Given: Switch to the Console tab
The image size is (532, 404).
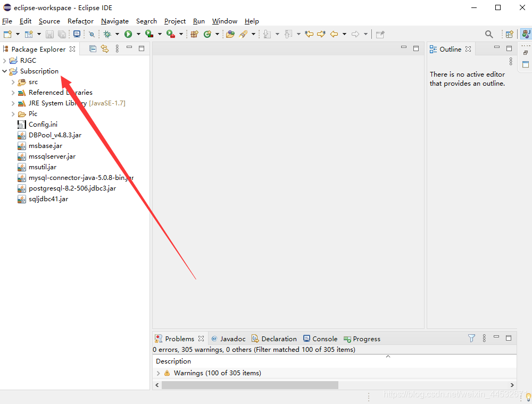Looking at the screenshot, I should [x=320, y=339].
